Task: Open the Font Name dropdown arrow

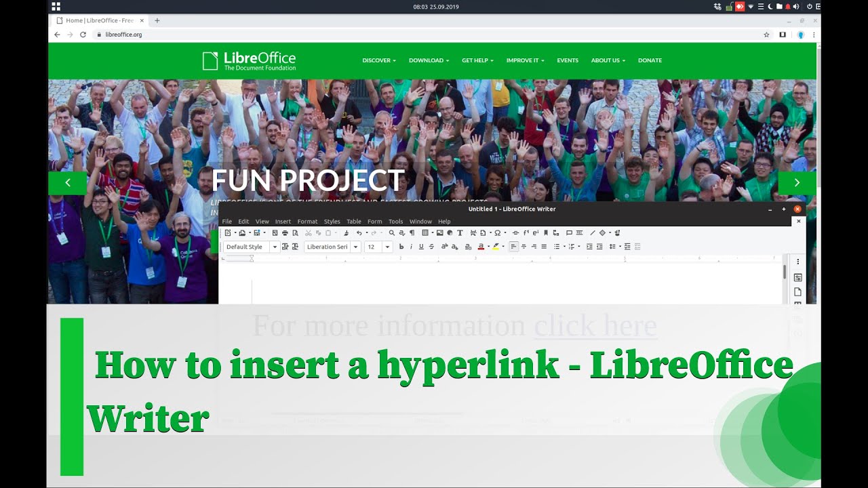Action: point(355,247)
